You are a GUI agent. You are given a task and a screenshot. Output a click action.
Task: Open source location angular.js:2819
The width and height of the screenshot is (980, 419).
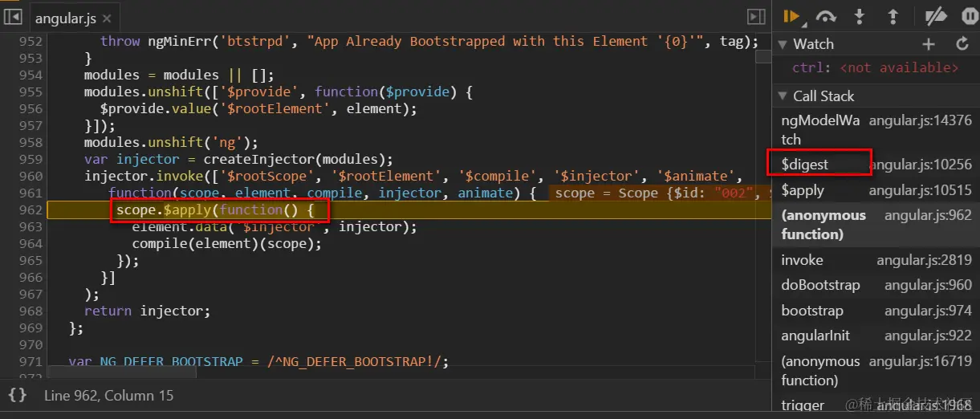[x=924, y=260]
